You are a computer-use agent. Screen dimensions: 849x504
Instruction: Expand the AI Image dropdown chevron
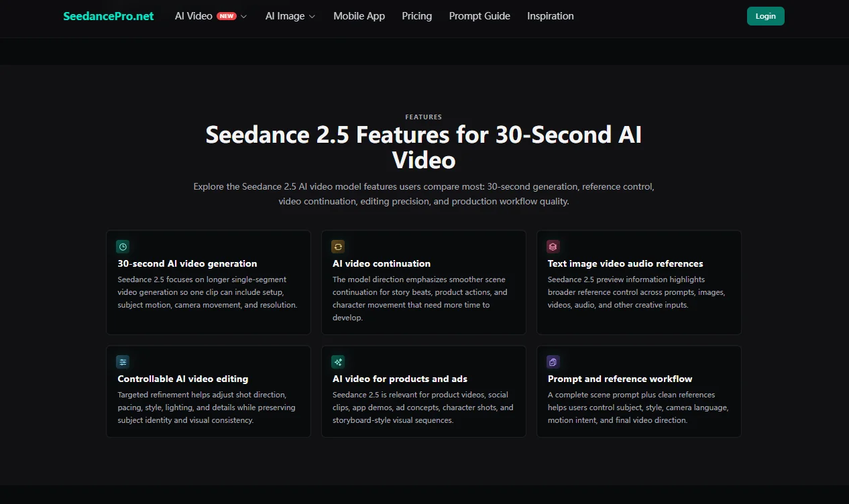[312, 17]
